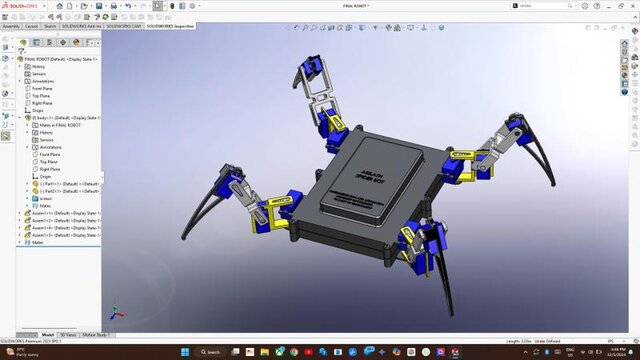Switch to the Layout ribbon tab
The height and width of the screenshot is (360, 640).
coord(31,26)
